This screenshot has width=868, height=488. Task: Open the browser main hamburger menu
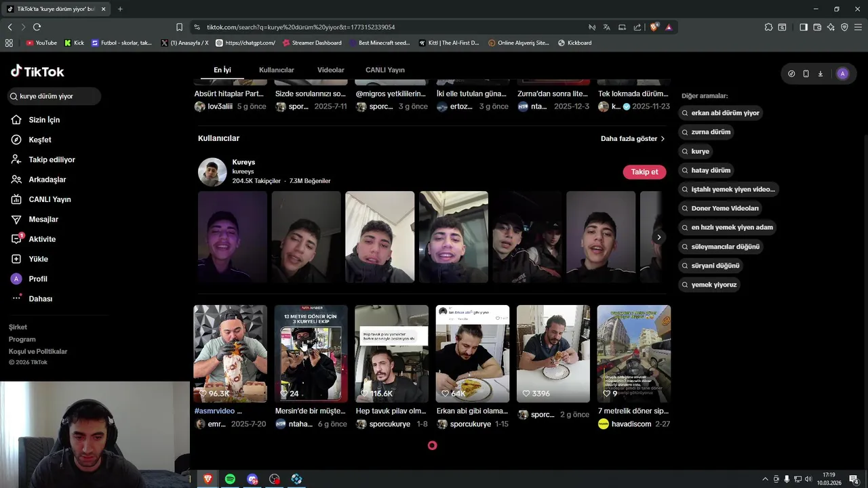tap(859, 27)
